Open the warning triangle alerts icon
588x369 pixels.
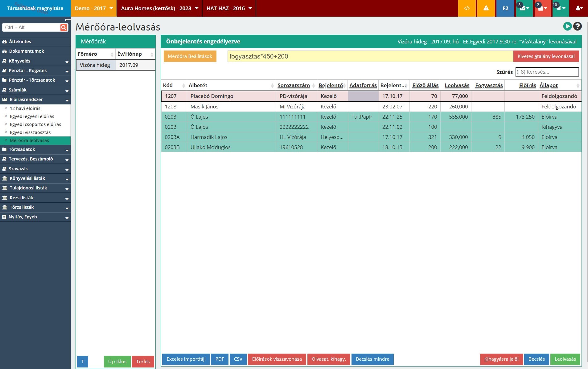pos(486,8)
